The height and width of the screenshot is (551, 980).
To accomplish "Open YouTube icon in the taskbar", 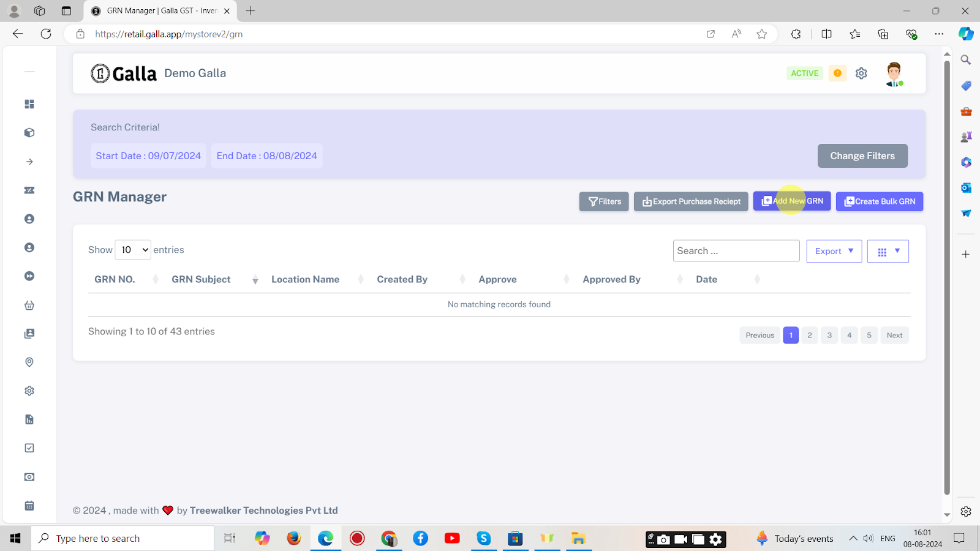I will tap(452, 538).
